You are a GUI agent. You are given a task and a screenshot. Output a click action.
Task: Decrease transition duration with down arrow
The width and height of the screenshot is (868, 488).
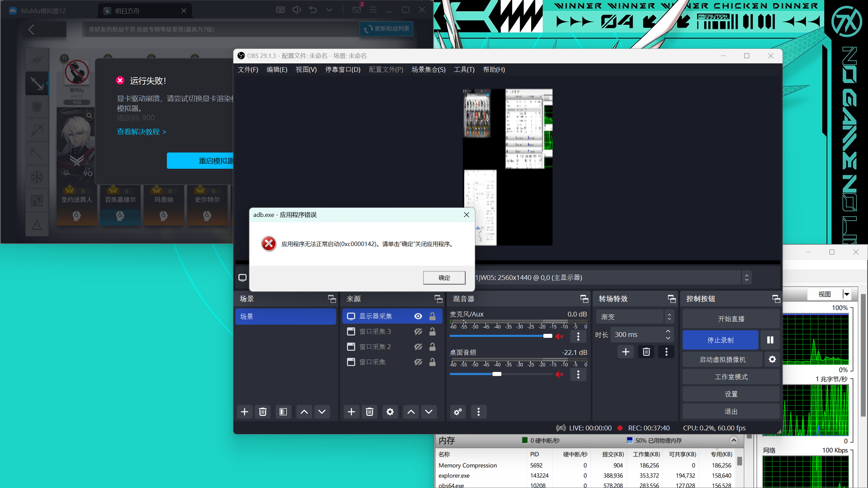click(x=668, y=338)
